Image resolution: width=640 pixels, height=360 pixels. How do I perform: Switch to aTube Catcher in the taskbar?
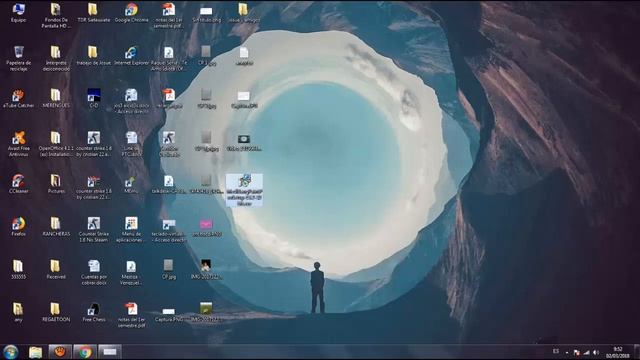[x=60, y=352]
